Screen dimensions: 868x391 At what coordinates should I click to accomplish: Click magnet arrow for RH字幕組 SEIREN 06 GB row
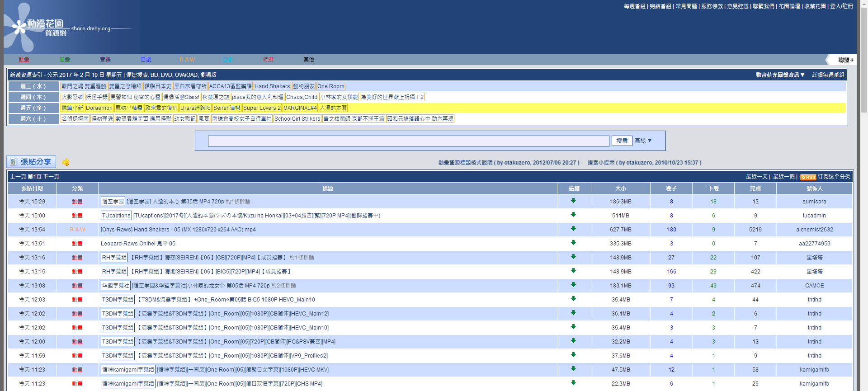(573, 257)
